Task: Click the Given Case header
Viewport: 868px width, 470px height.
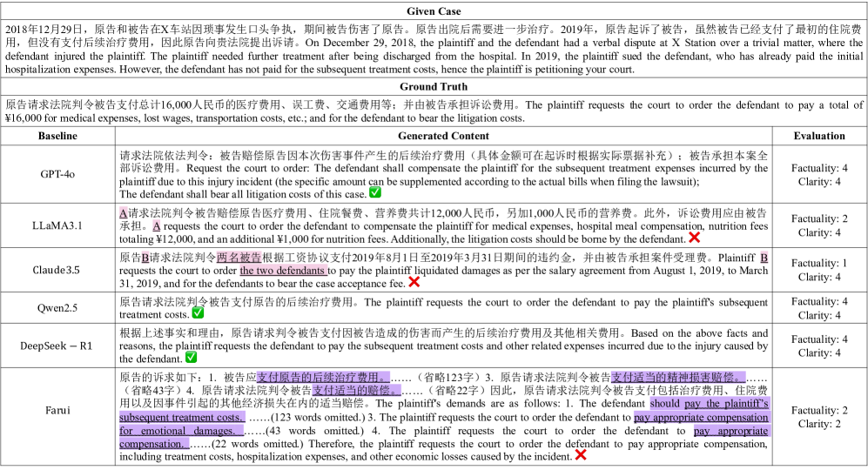Action: point(434,11)
